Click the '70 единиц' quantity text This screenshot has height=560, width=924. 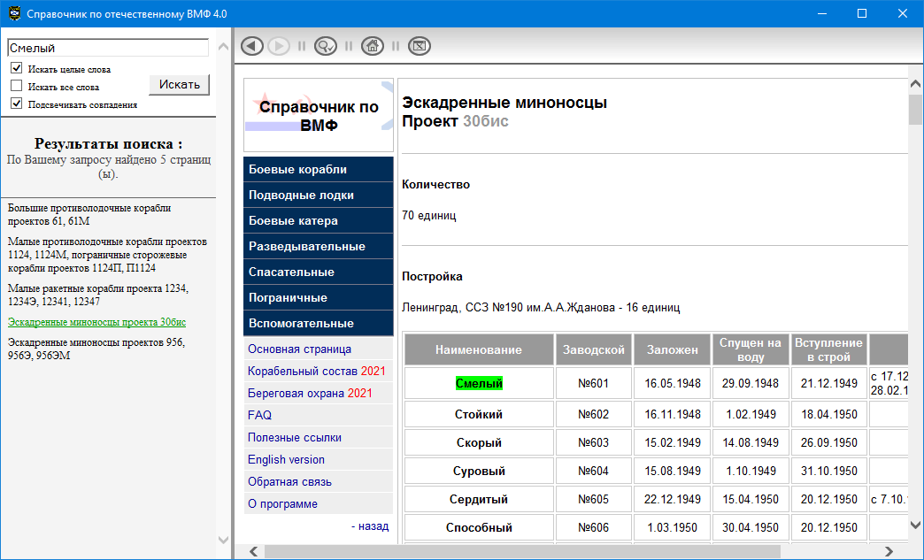pyautogui.click(x=429, y=216)
